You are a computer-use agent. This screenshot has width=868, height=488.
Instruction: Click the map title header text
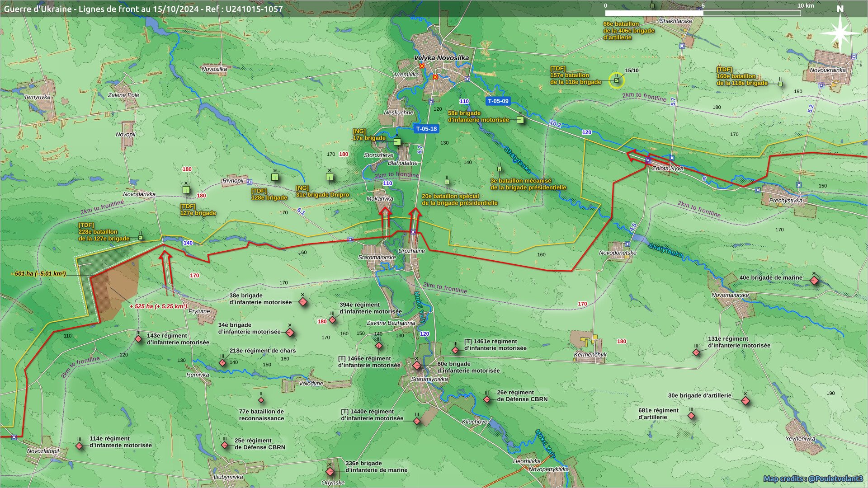point(143,9)
